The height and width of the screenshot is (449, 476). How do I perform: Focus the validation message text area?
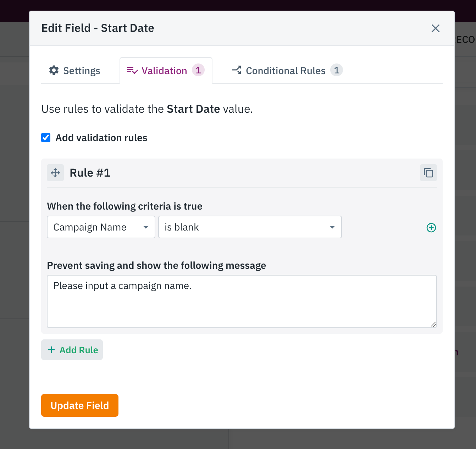click(x=242, y=301)
